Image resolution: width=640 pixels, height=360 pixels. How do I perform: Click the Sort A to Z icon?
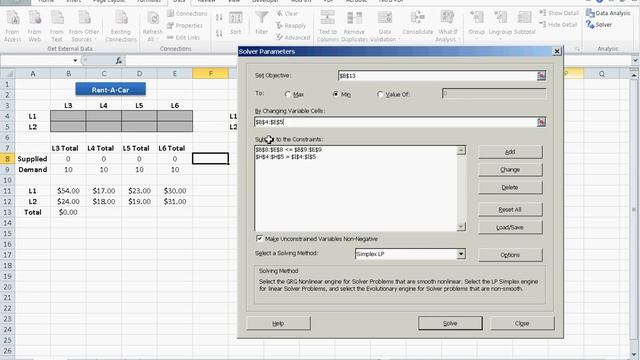coord(219,17)
